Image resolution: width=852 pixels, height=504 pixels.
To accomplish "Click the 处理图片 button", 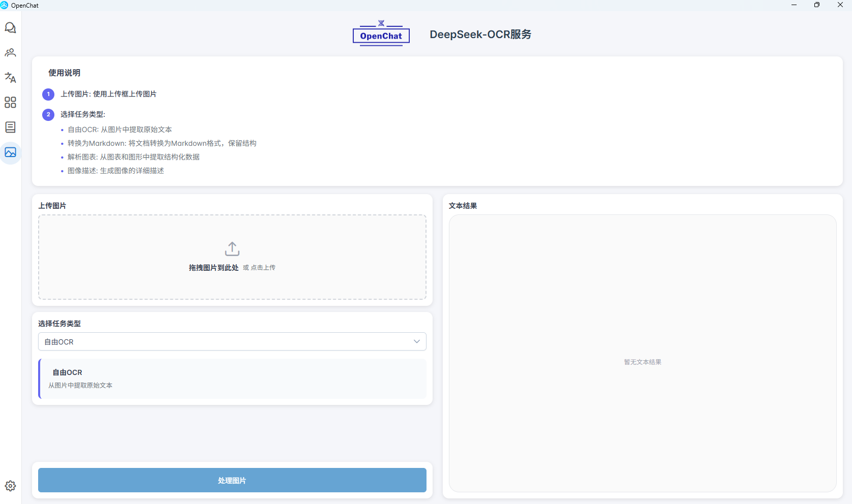I will click(232, 480).
